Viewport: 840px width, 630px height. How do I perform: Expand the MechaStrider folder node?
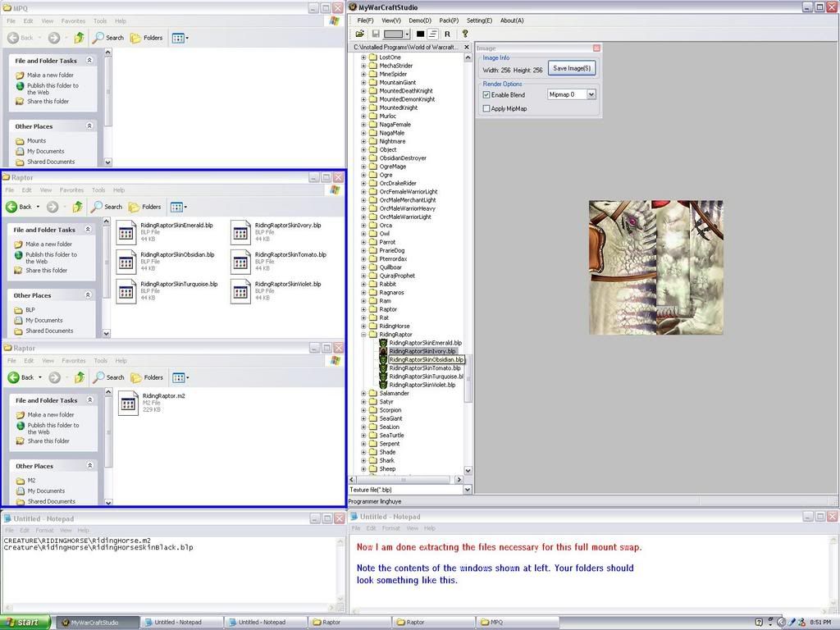click(x=363, y=66)
